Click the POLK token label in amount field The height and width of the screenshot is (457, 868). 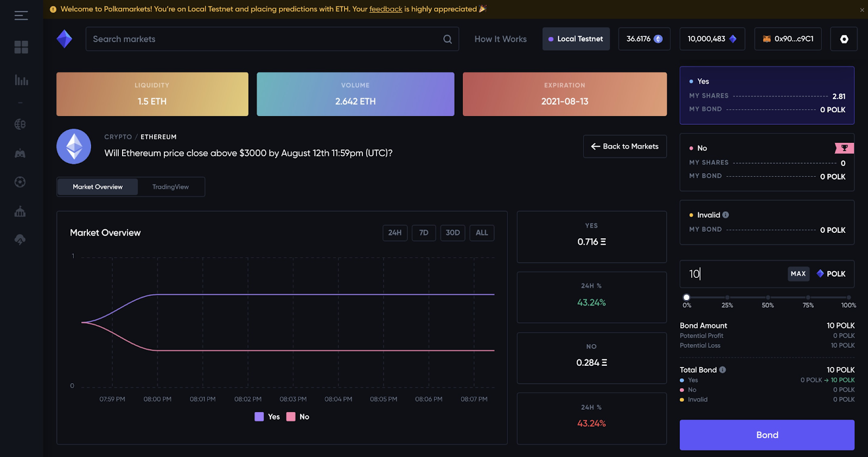point(831,274)
